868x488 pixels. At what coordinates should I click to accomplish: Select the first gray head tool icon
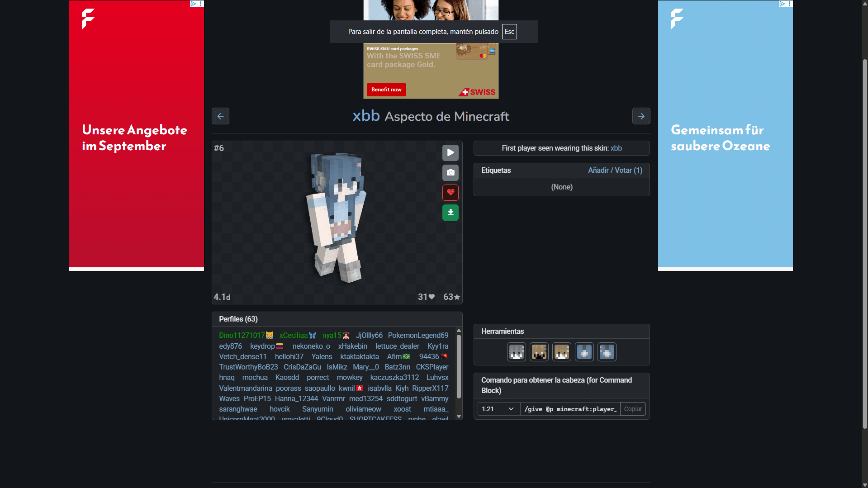pyautogui.click(x=516, y=352)
